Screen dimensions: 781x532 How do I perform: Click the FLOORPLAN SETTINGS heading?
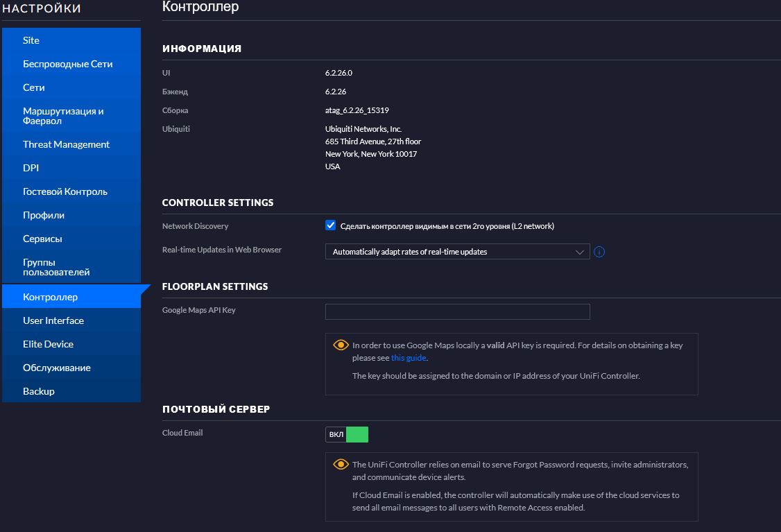(x=215, y=286)
